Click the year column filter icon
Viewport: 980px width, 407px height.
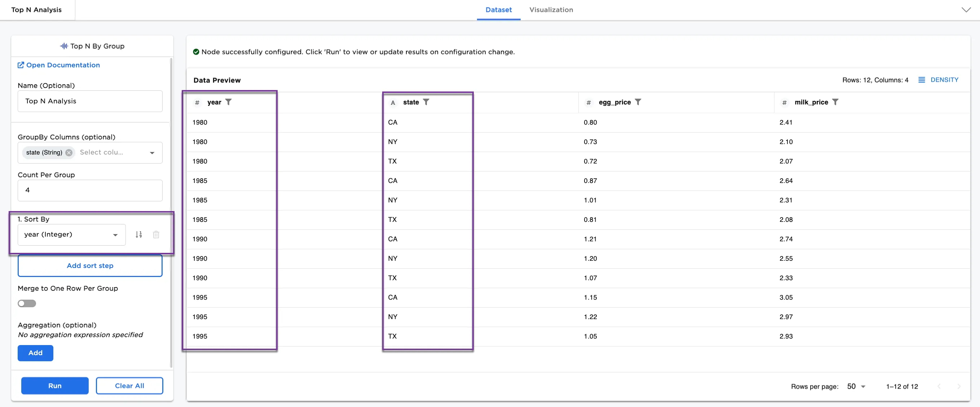(x=228, y=102)
